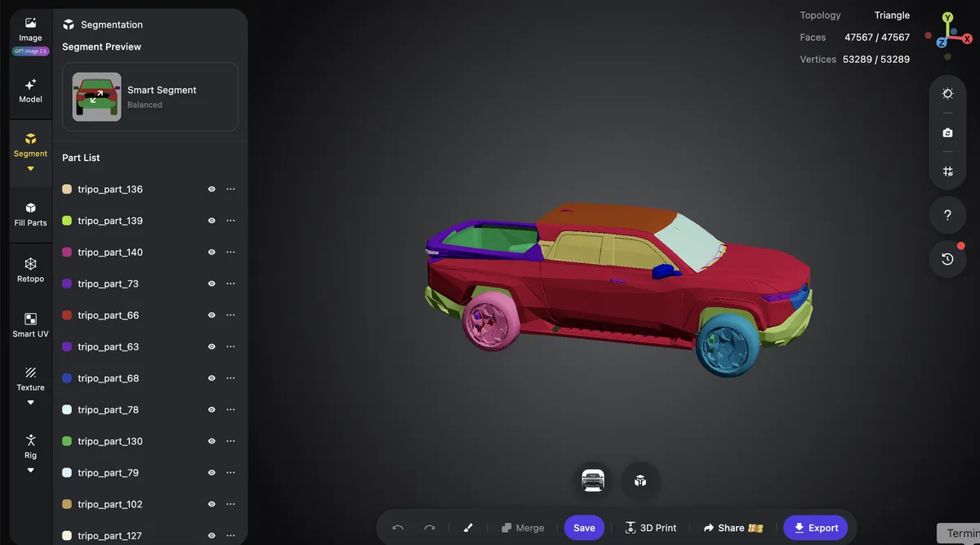The width and height of the screenshot is (980, 545).
Task: Switch to the textured car view button
Action: [593, 480]
